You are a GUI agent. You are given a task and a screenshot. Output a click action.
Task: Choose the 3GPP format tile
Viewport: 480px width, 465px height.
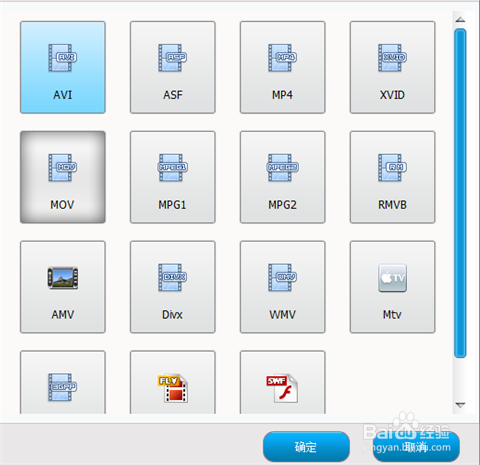(x=63, y=382)
